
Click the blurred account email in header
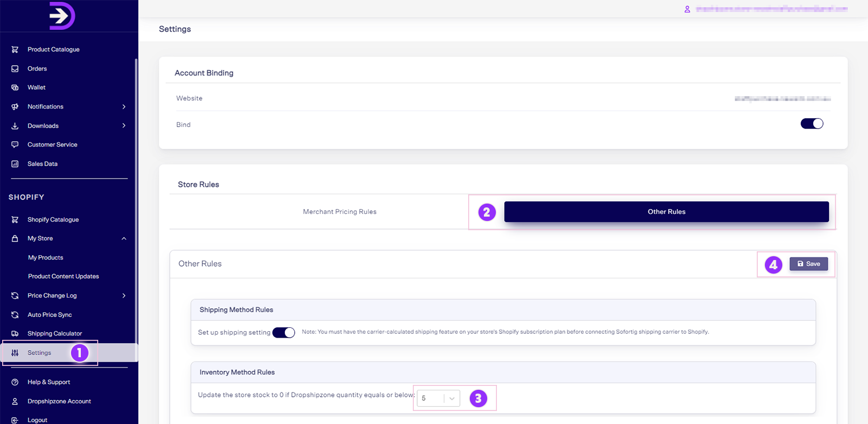click(772, 9)
